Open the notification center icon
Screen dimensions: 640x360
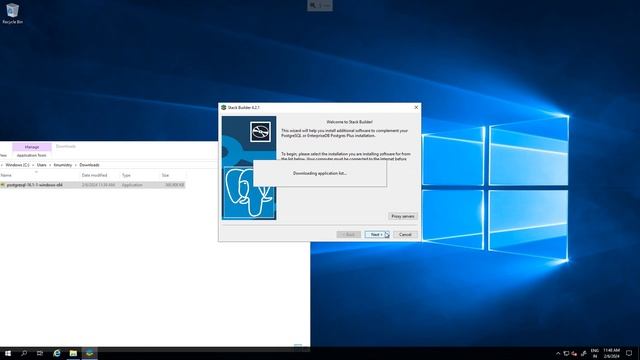[629, 353]
